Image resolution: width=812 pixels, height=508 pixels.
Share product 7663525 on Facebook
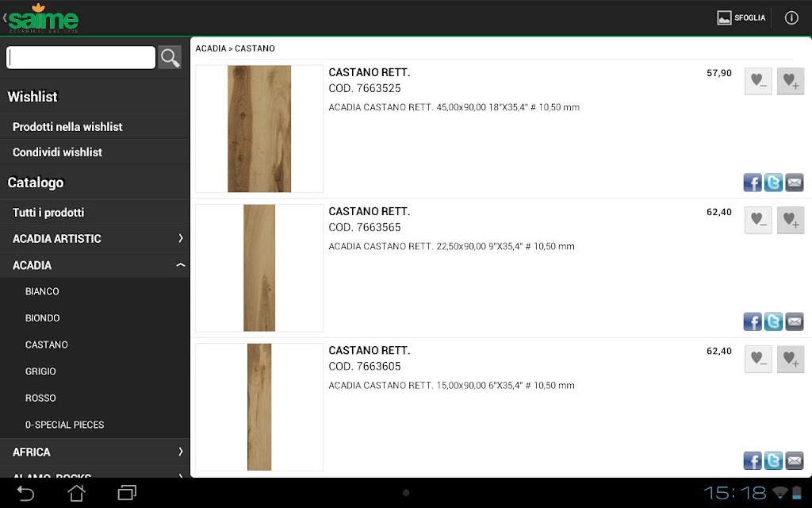[753, 183]
